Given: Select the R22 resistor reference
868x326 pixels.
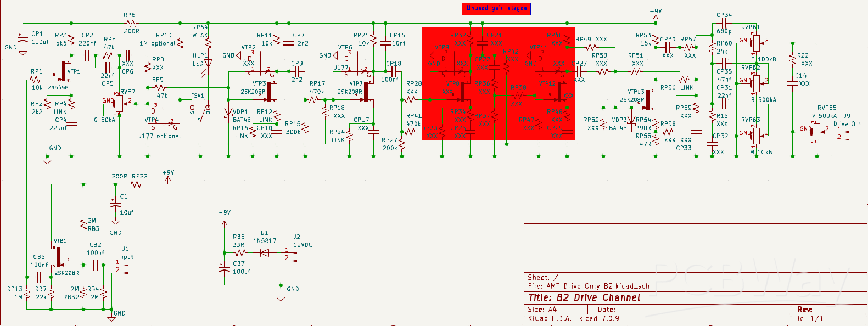Looking at the screenshot, I should coord(803,55).
